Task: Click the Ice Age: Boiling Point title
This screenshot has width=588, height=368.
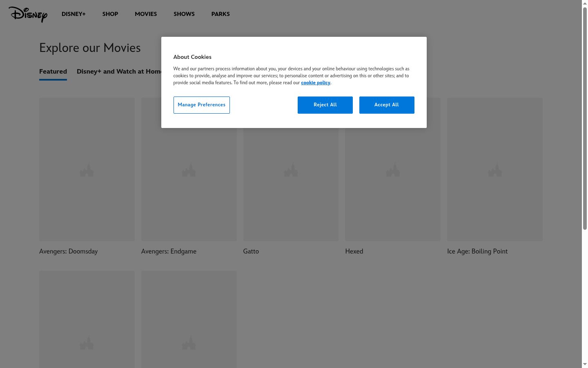Action: (477, 251)
